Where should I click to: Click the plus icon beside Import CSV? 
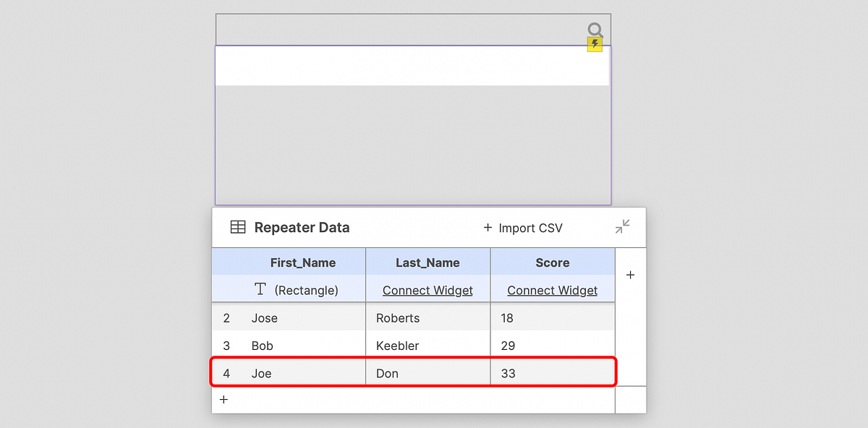click(487, 228)
